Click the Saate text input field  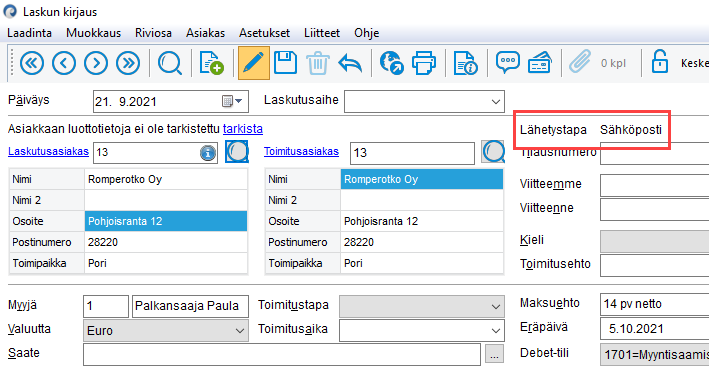[282, 354]
